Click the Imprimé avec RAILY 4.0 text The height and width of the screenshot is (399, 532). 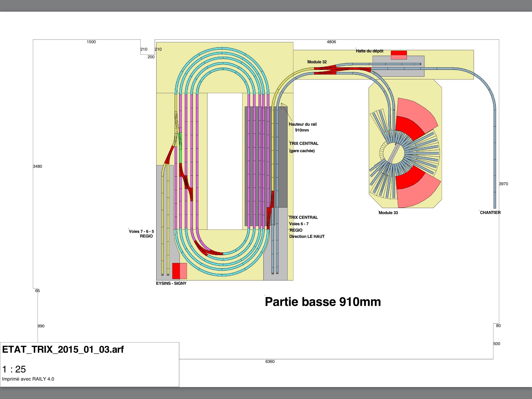pos(28,379)
